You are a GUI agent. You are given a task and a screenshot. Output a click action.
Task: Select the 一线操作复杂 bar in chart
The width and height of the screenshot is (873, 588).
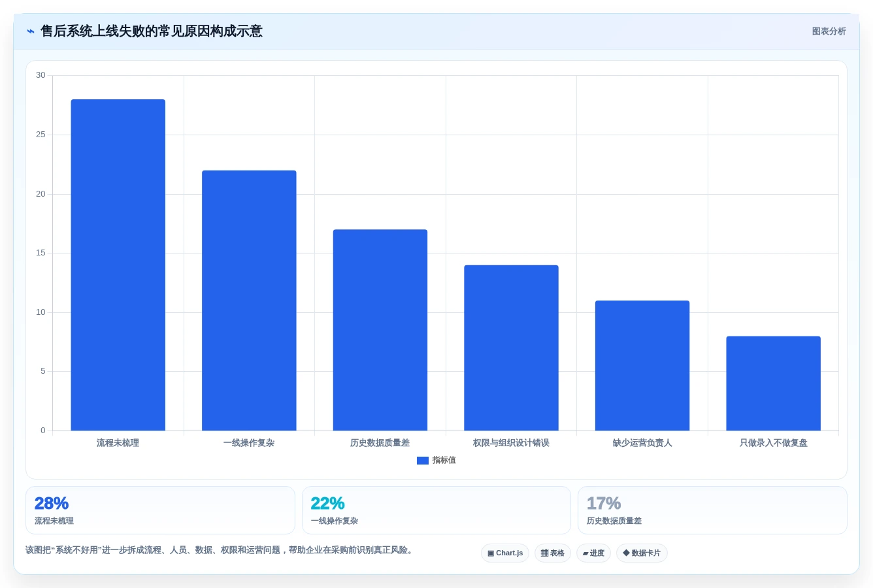249,301
